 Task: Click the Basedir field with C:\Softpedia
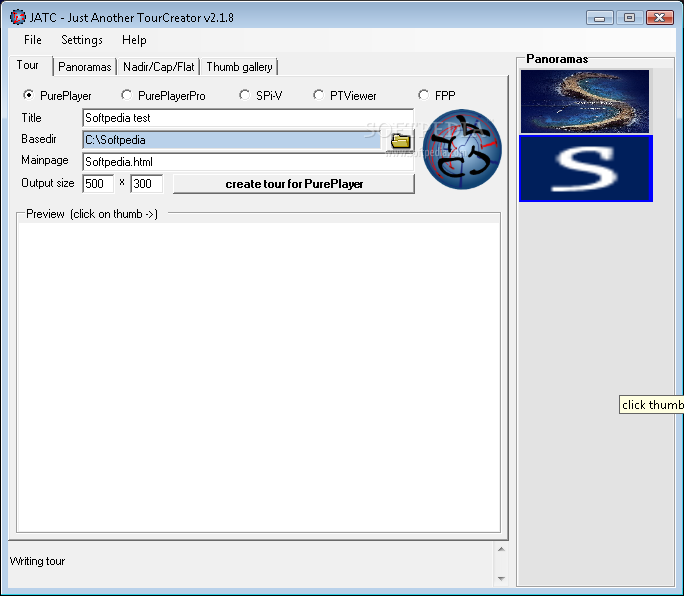coord(231,140)
